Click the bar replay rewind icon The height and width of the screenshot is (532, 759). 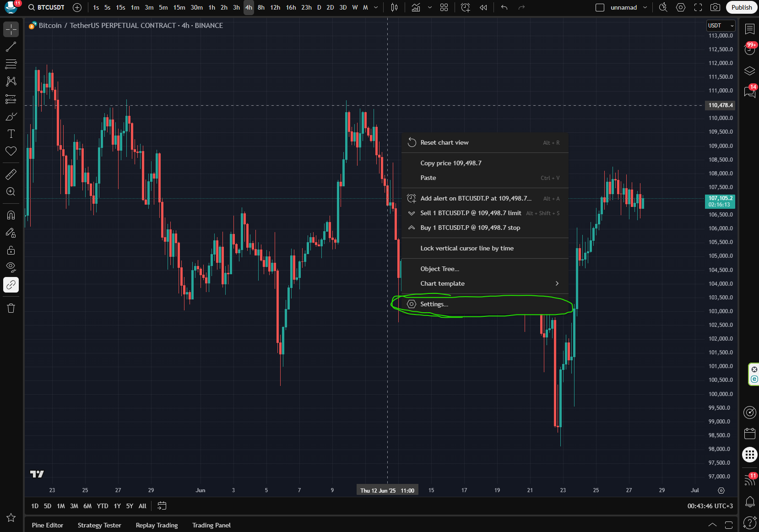coord(483,7)
